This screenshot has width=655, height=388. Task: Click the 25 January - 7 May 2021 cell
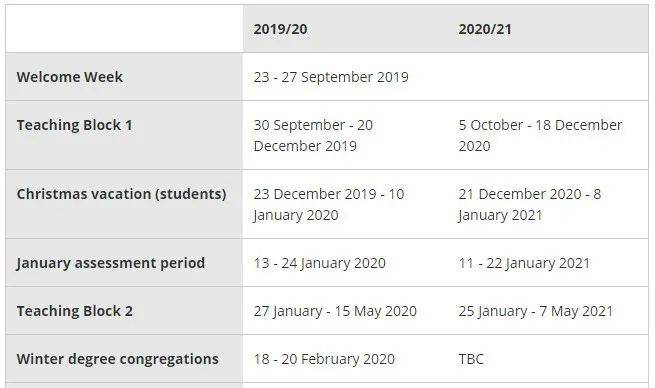coord(536,311)
